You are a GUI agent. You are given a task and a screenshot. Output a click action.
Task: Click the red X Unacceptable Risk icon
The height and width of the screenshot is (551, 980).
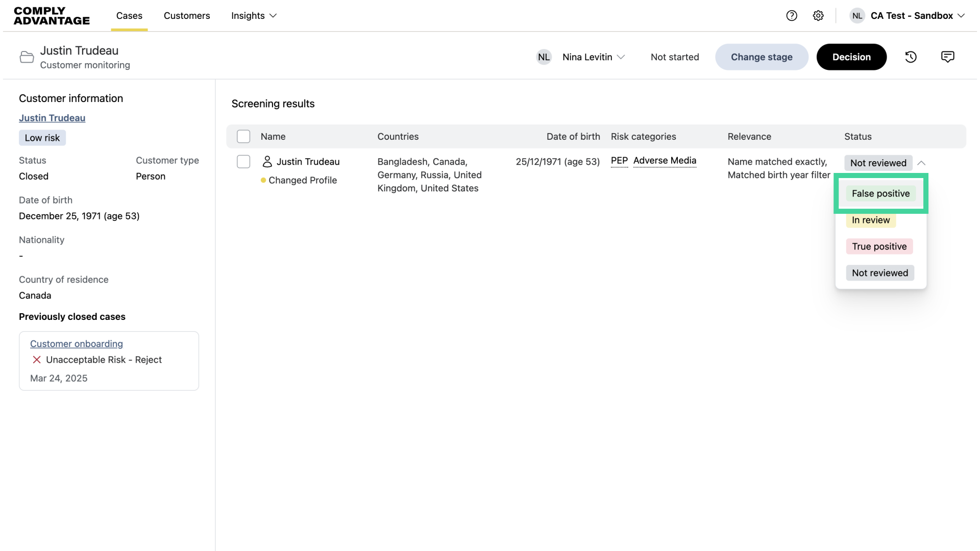tap(37, 360)
